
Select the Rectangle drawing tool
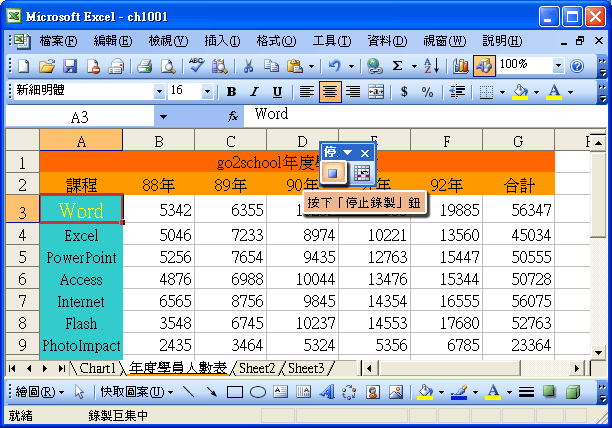pos(235,392)
